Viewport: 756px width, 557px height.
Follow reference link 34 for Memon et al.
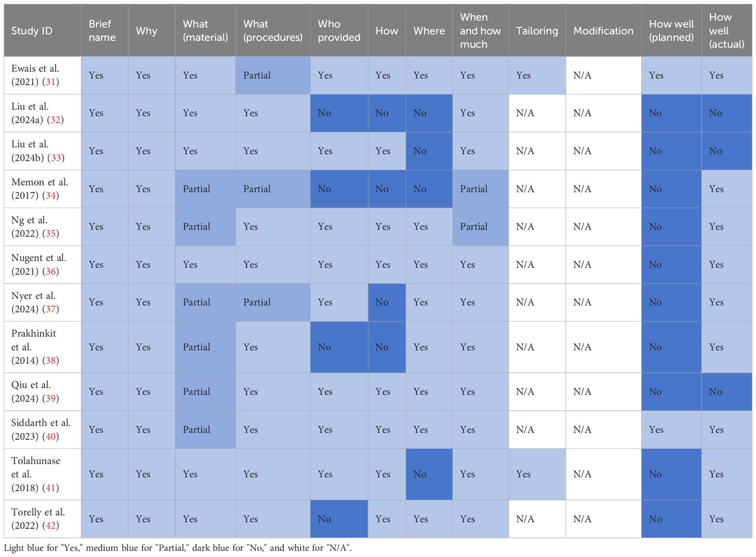pyautogui.click(x=51, y=195)
